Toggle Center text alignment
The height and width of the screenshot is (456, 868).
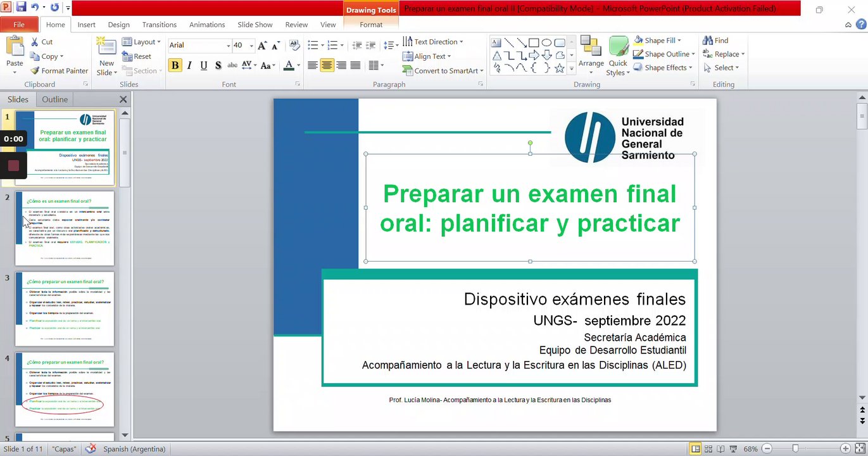327,65
